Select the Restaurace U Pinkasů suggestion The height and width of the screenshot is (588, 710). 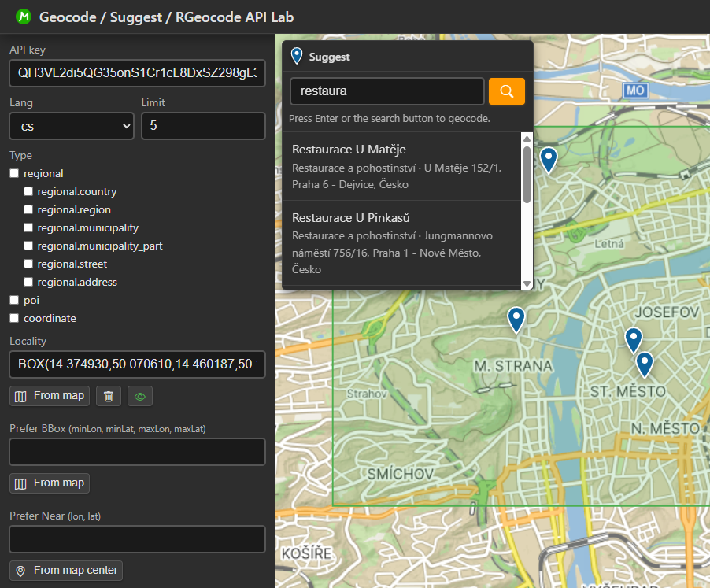pos(401,242)
